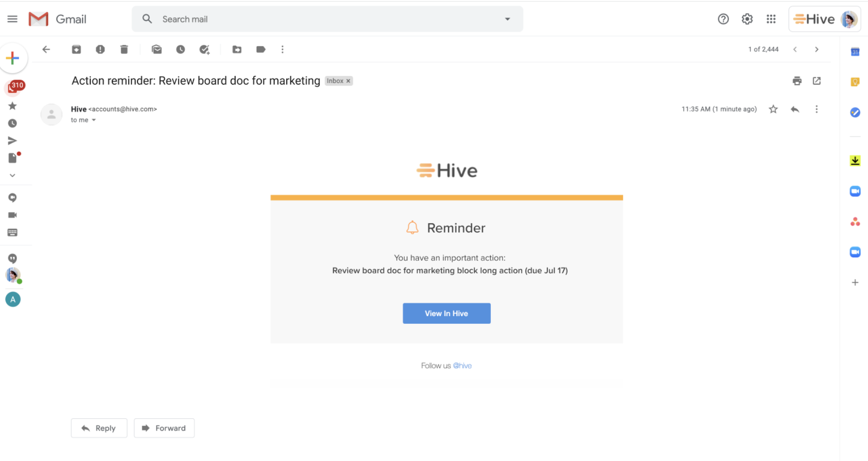The height and width of the screenshot is (461, 868).
Task: Apply a label to this email
Action: pos(260,49)
